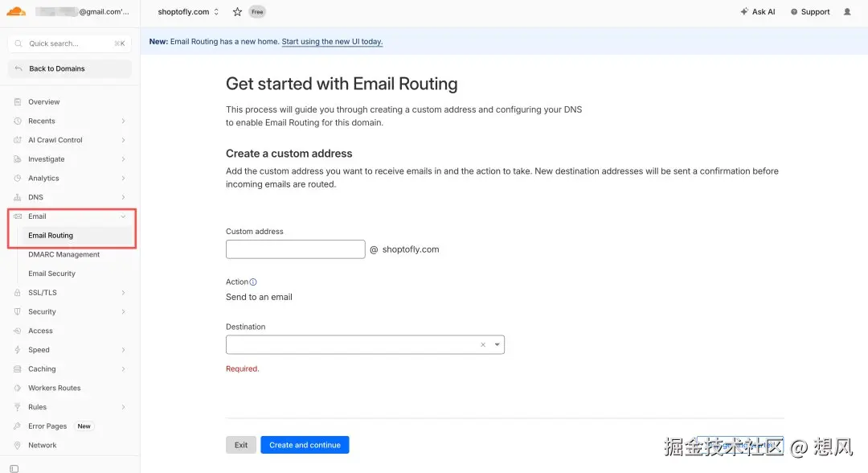
Task: Click the Quick search field
Action: 70,43
